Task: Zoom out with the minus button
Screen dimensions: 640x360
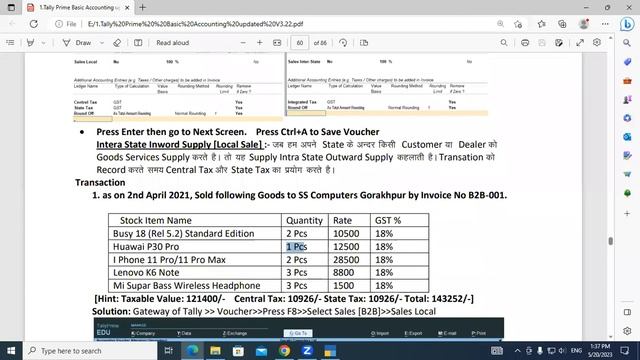Action: click(x=243, y=42)
